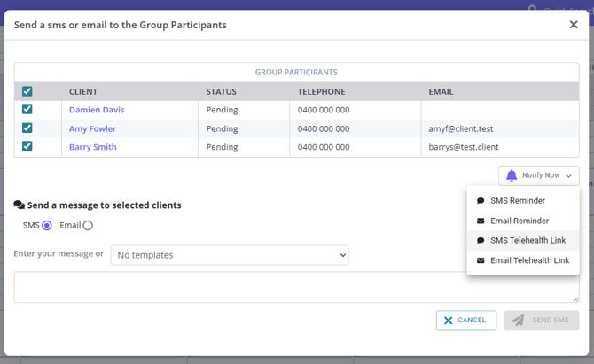Uncheck Damien Davis's checkbox
594x364 pixels.
pos(27,110)
